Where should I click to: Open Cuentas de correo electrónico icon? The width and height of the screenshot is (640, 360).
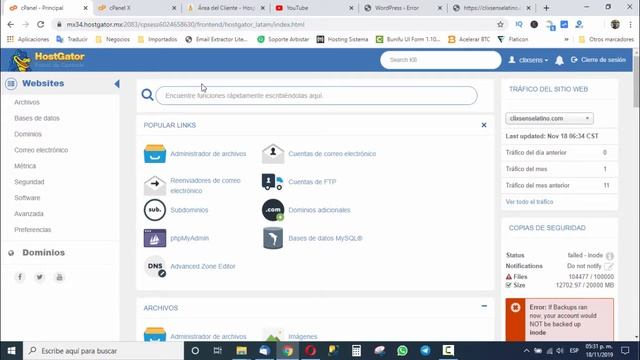tap(273, 154)
